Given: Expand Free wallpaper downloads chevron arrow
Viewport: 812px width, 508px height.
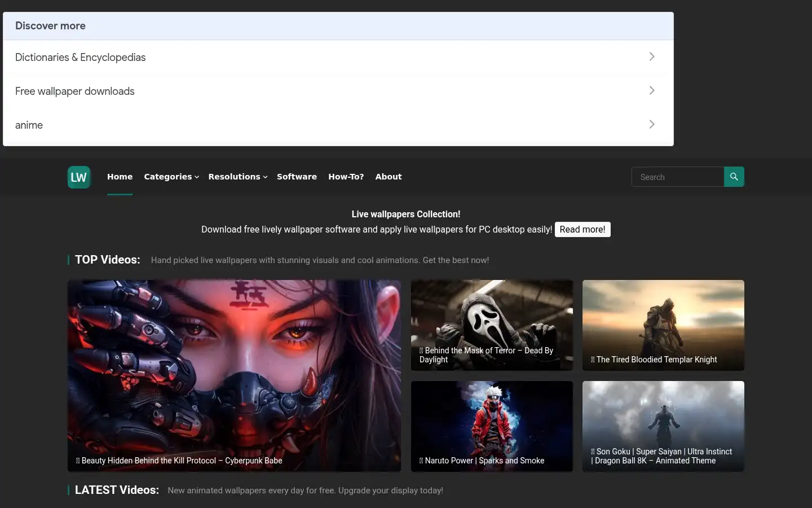Looking at the screenshot, I should point(652,90).
